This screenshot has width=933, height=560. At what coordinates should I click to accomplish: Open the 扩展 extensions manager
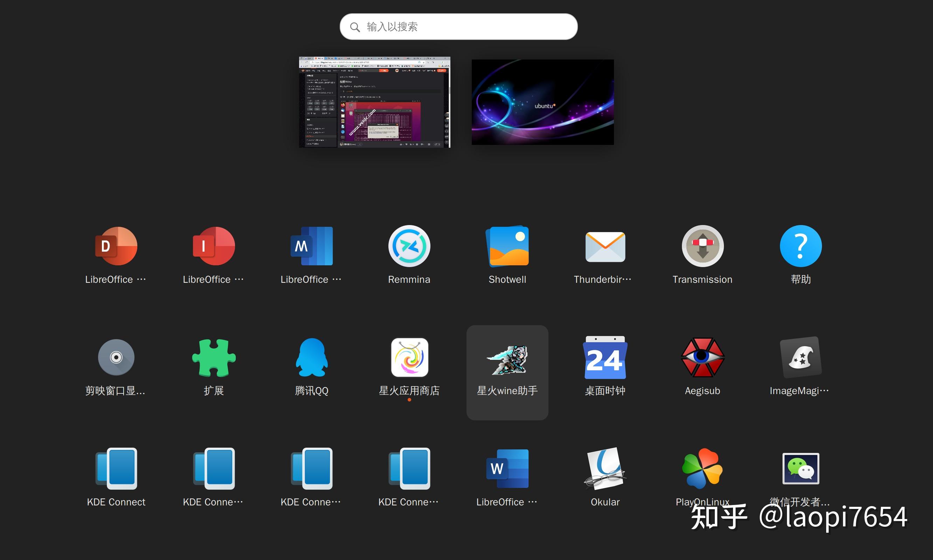point(213,357)
